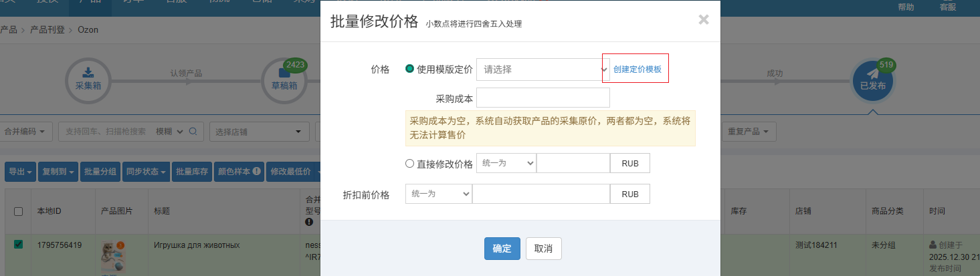Select the 直接修改价格 radio option
The width and height of the screenshot is (980, 276).
point(410,164)
